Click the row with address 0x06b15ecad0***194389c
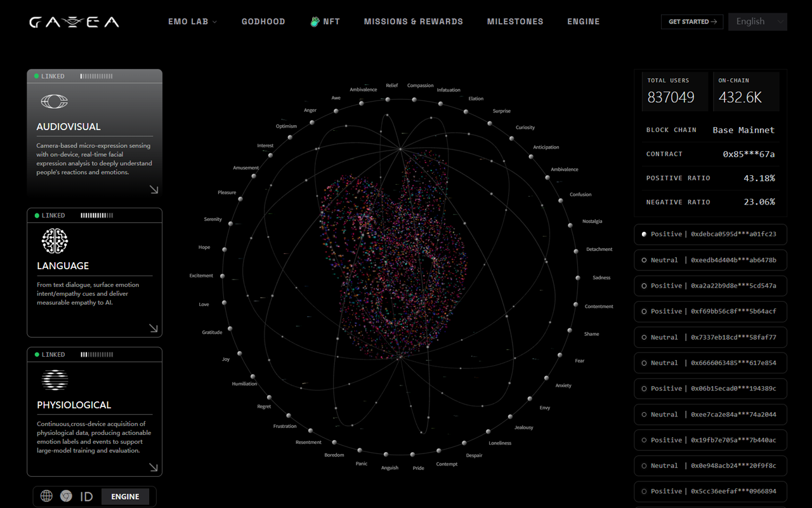Screen dimensions: 812x508 coord(710,389)
